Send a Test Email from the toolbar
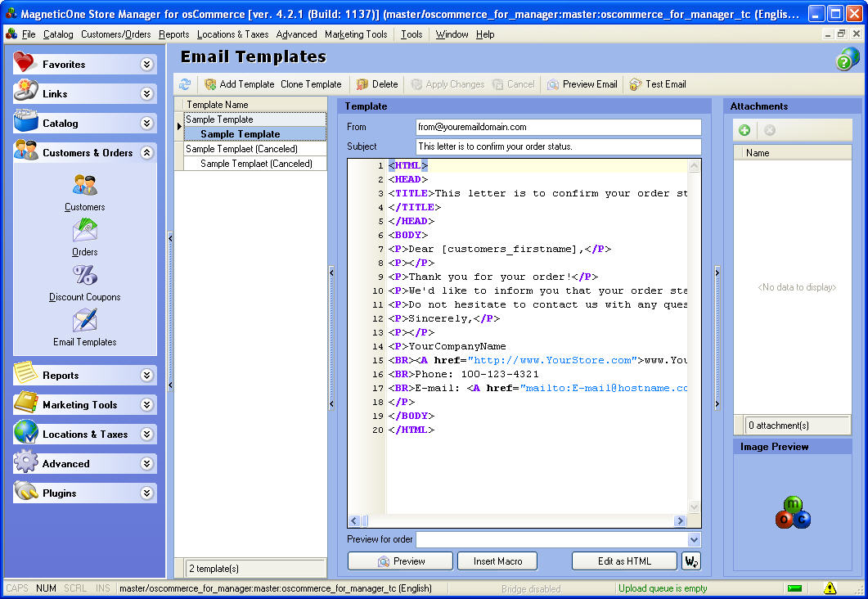Screen dimensions: 868x599 click(x=658, y=84)
